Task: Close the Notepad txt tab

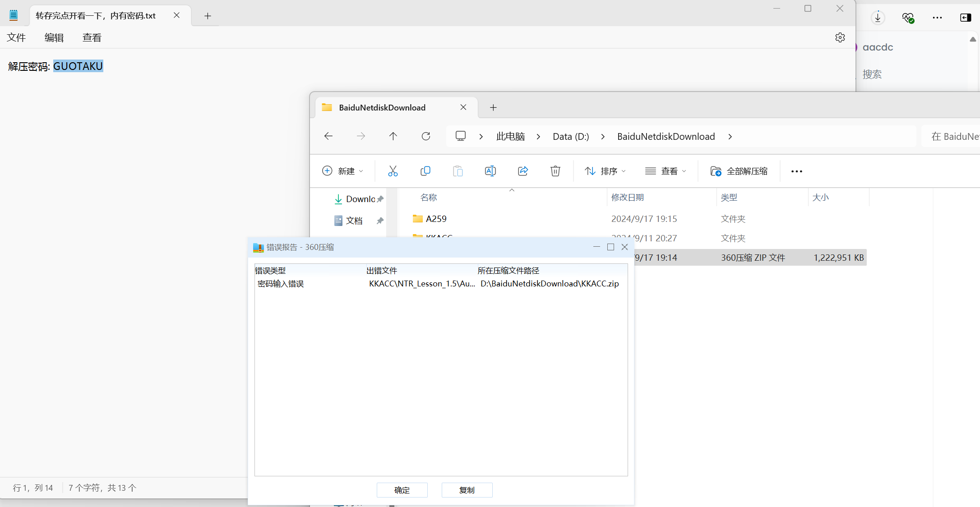Action: 176,15
